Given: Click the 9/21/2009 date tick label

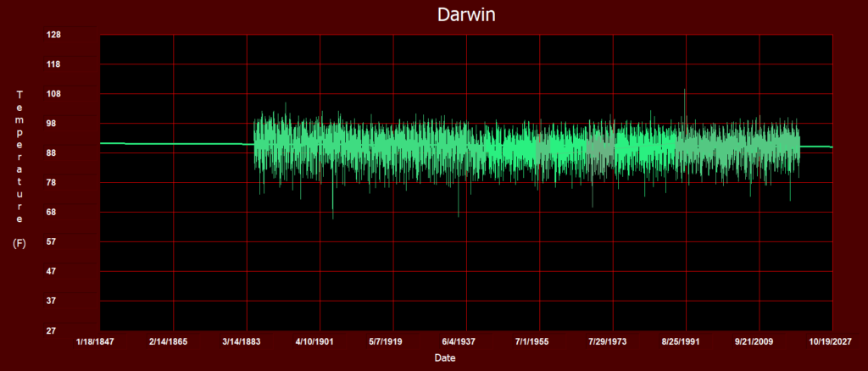Looking at the screenshot, I should (754, 341).
